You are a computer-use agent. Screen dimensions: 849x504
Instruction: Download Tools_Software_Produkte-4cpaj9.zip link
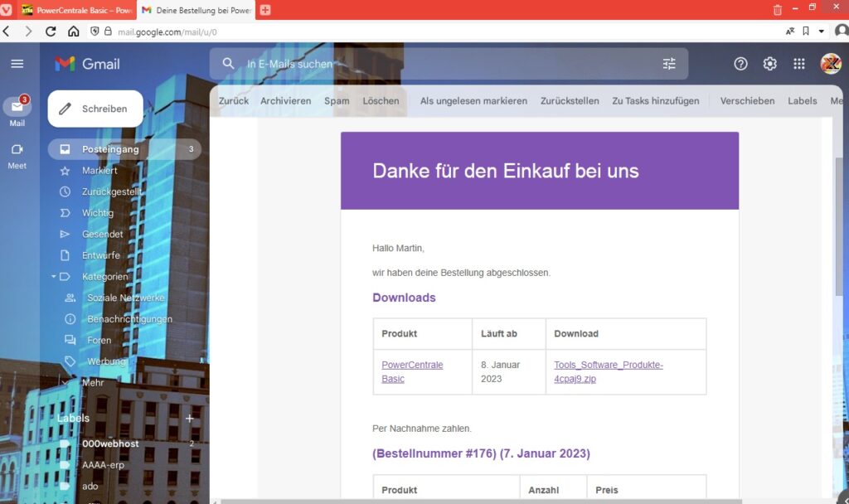point(608,372)
